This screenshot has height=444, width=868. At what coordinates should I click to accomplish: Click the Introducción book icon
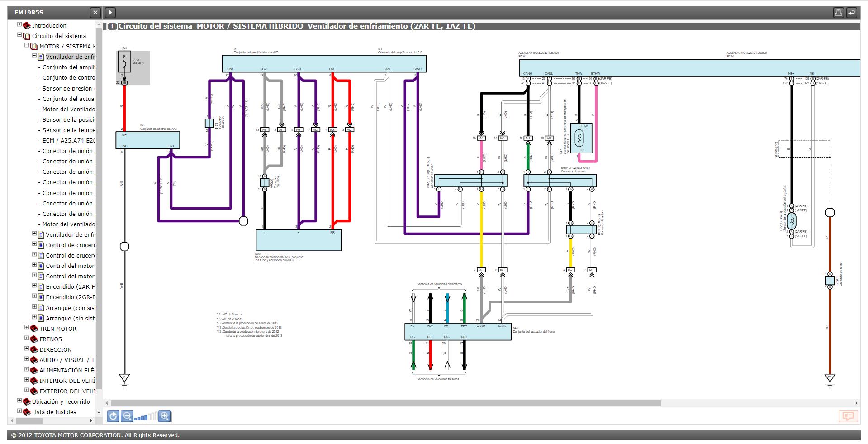click(27, 26)
